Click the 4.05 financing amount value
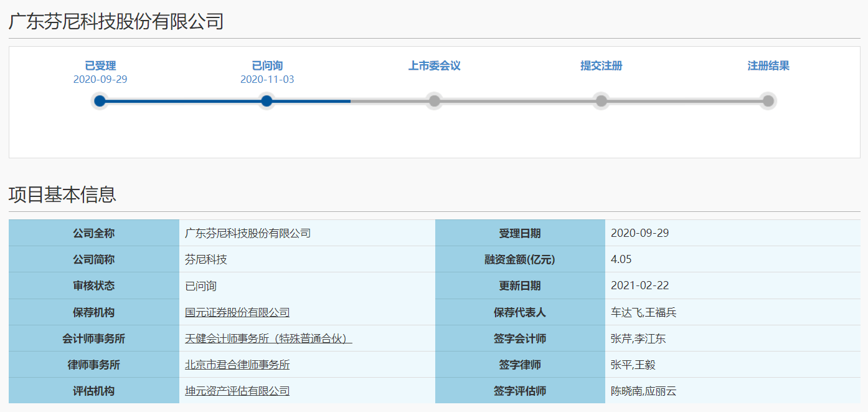 621,259
